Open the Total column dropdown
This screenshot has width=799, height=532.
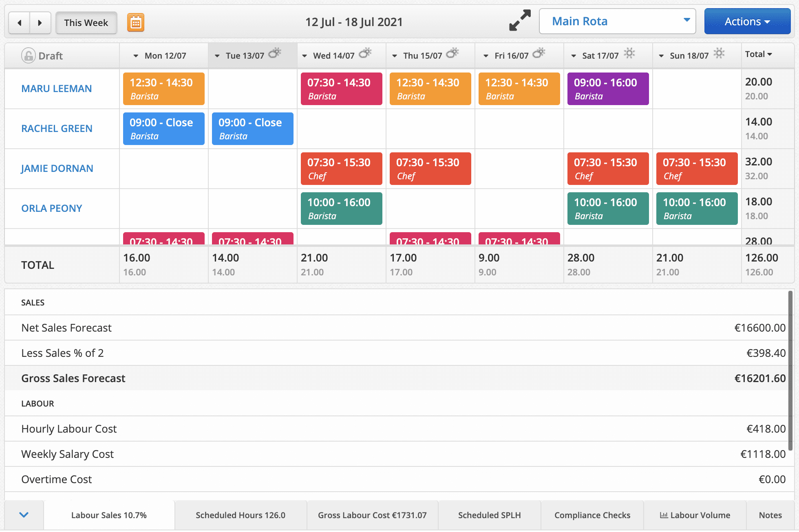pyautogui.click(x=770, y=54)
